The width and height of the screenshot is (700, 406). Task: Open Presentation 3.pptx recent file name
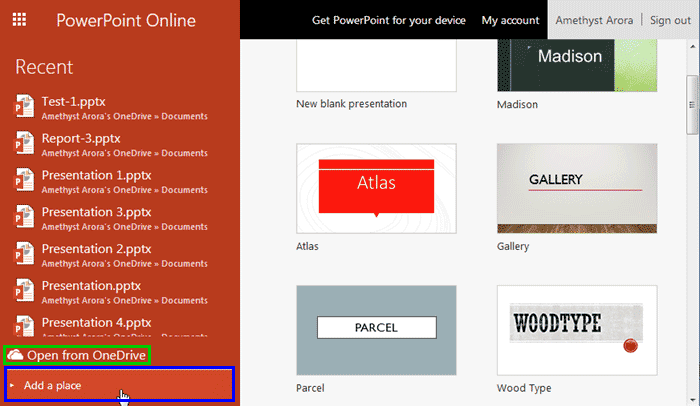pos(96,212)
